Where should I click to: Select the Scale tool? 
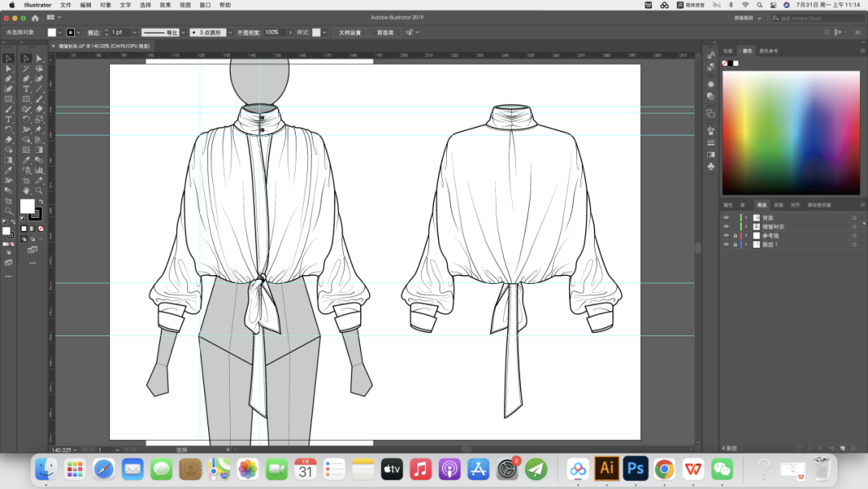[39, 119]
